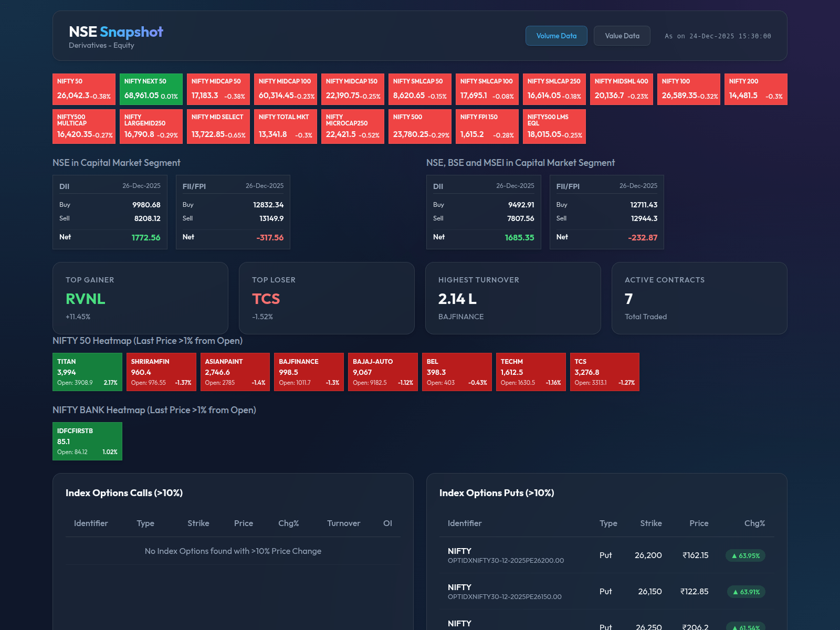Click the Top Loser TCS card
This screenshot has height=630, width=840.
click(327, 298)
